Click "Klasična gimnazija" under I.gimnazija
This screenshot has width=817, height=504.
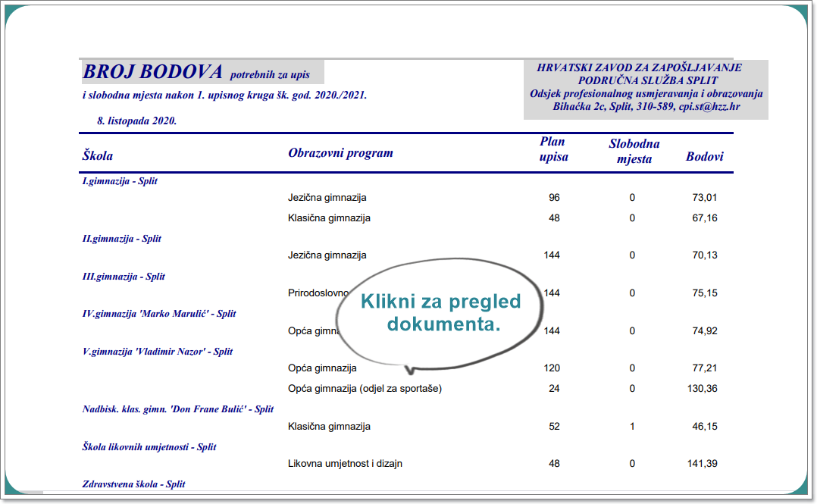329,218
